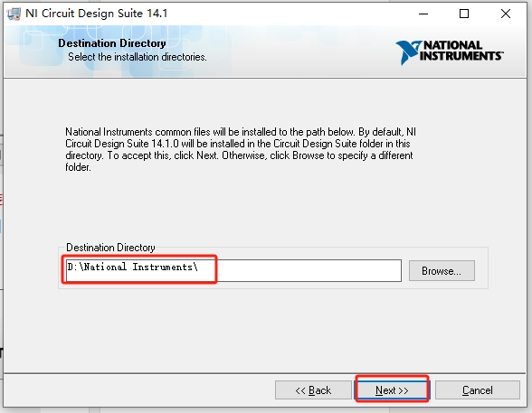This screenshot has width=532, height=413.
Task: Click the divider line above the Back button
Action: 264,373
